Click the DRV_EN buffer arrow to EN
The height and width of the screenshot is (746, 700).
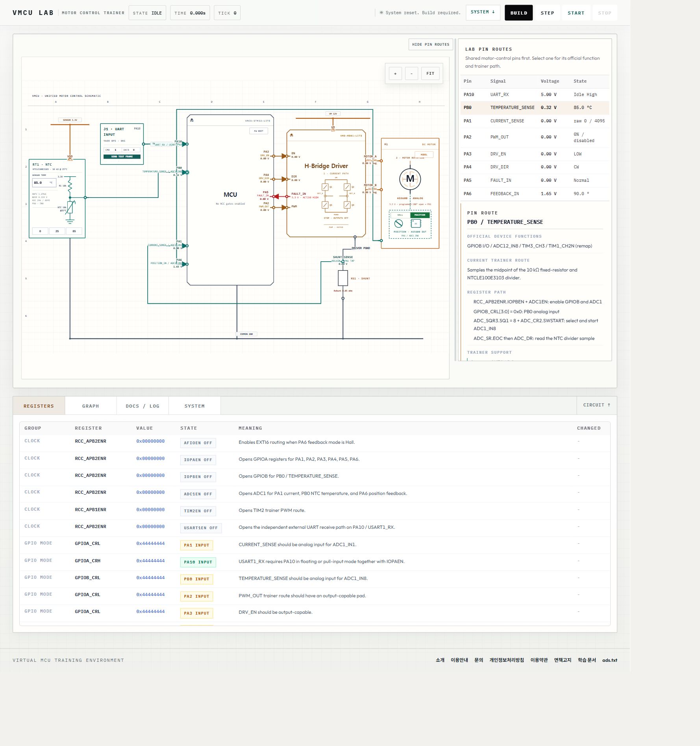[284, 156]
